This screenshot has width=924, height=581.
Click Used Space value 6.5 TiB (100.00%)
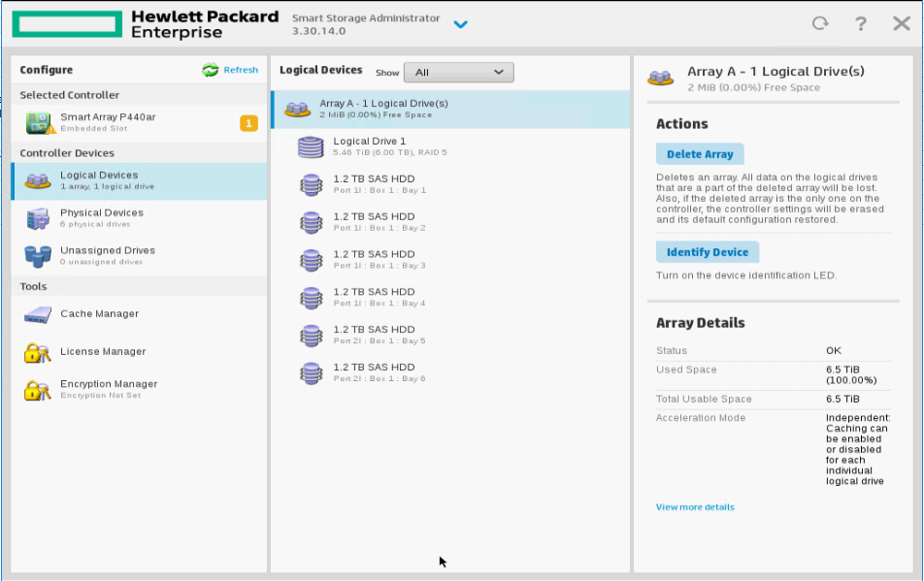851,375
